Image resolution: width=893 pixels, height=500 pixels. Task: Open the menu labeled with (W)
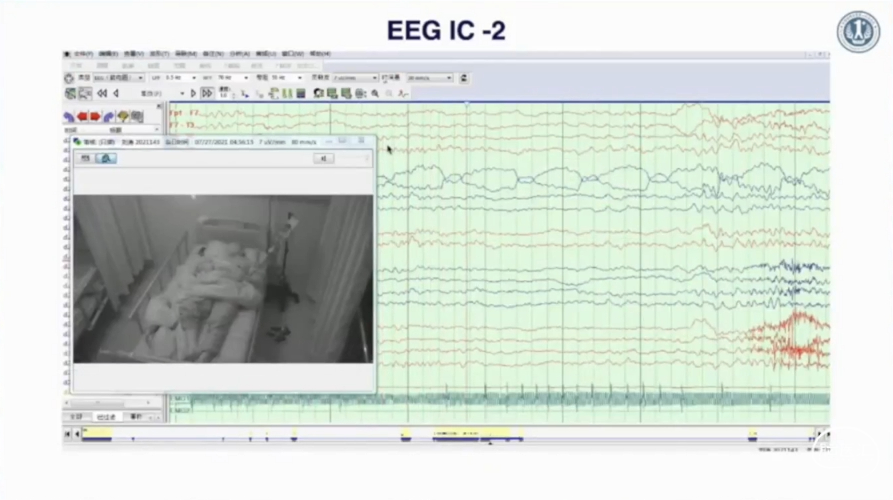293,54
